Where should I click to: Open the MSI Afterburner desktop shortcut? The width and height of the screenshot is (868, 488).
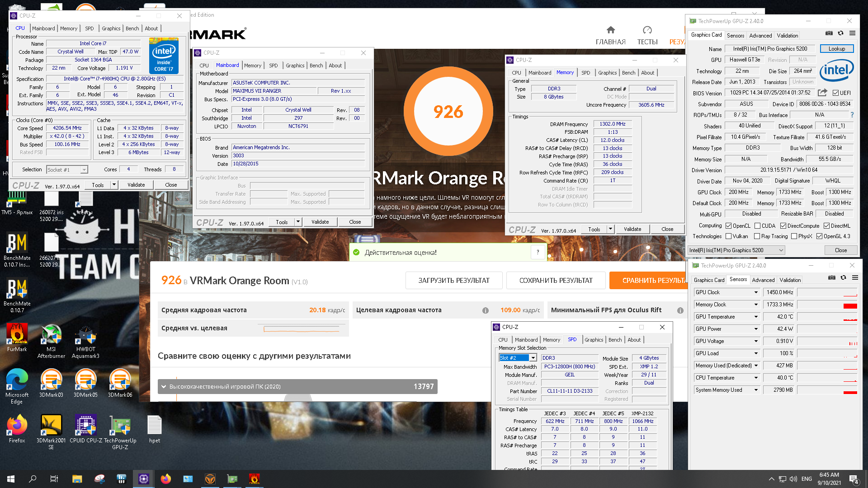[x=51, y=341]
